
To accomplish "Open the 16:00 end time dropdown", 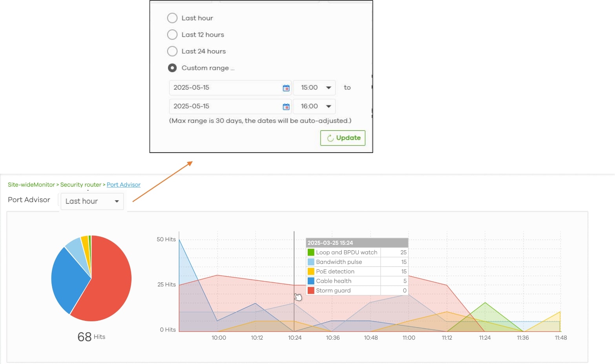I will pos(314,106).
